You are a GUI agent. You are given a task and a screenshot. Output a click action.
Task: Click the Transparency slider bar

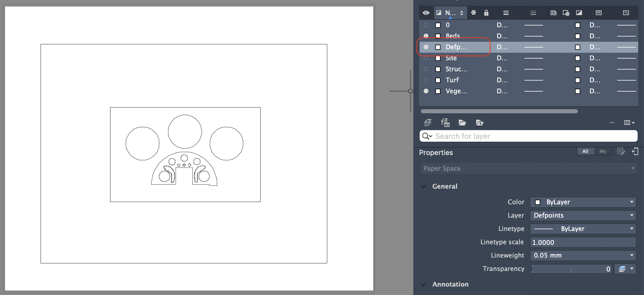(x=571, y=269)
